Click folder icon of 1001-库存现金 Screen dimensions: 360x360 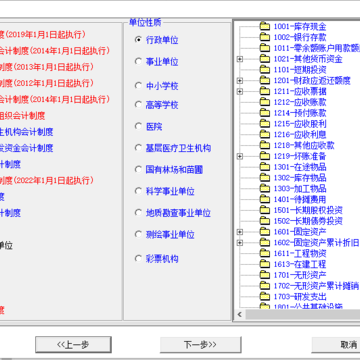pos(265,26)
